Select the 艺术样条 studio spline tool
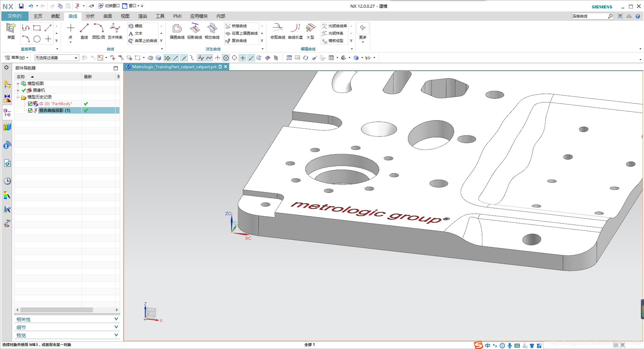The image size is (644, 349). (115, 31)
